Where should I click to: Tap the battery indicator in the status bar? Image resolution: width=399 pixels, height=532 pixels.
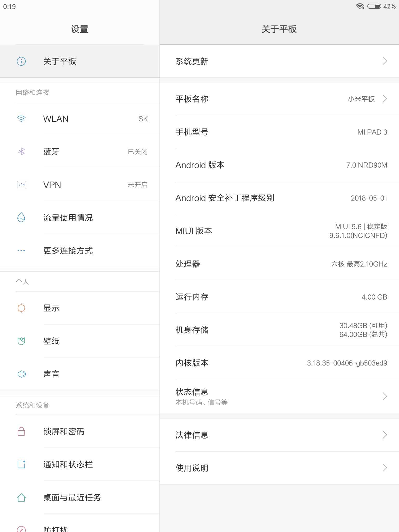(374, 6)
